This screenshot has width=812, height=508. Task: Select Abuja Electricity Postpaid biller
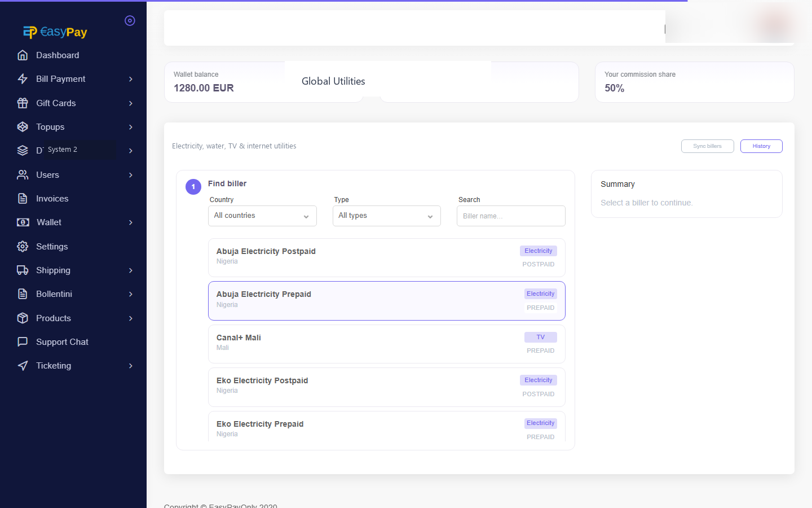(387, 257)
